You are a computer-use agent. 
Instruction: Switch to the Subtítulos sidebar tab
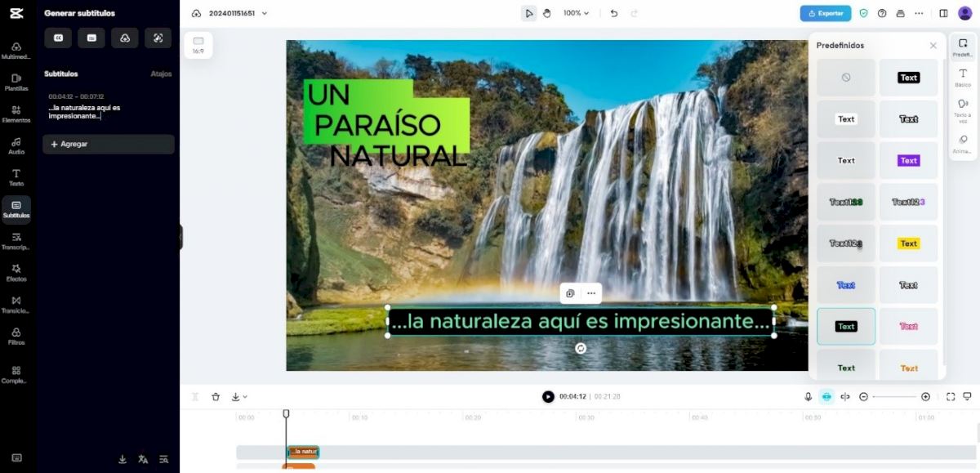point(16,209)
